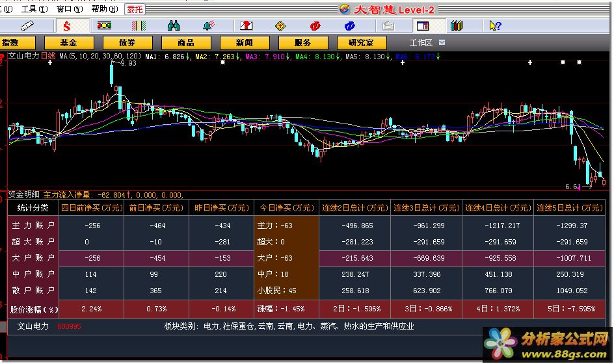Select the 今日净买(万元) column header
This screenshot has width=614, height=364.
click(286, 208)
